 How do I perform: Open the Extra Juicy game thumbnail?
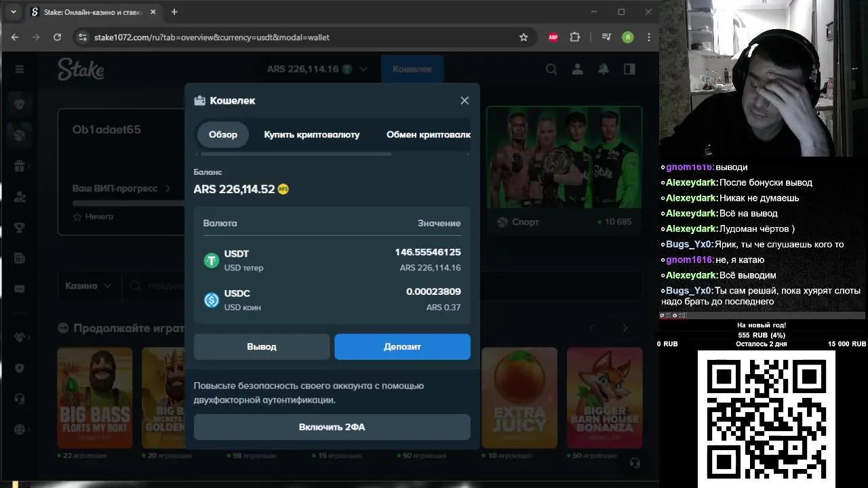[x=519, y=398]
